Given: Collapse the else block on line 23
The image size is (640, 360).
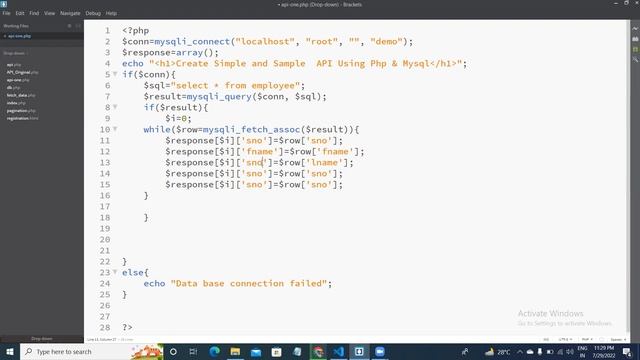Looking at the screenshot, I should [115, 272].
